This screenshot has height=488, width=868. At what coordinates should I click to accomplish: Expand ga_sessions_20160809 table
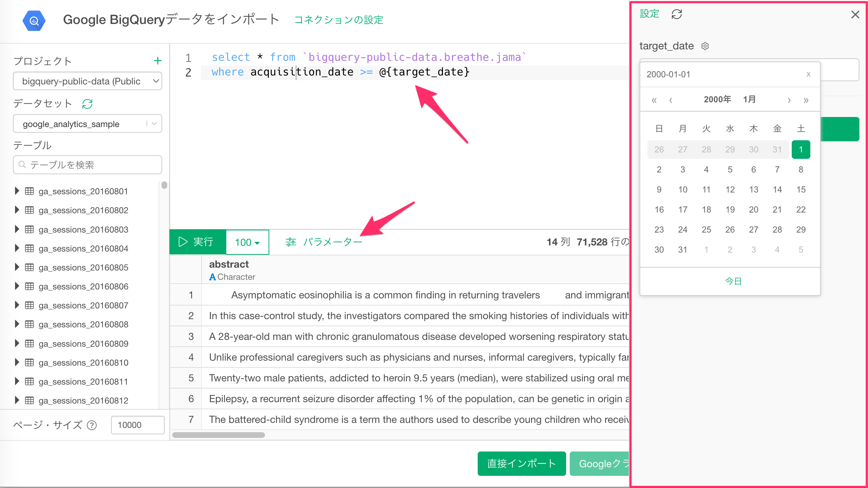pos(17,343)
